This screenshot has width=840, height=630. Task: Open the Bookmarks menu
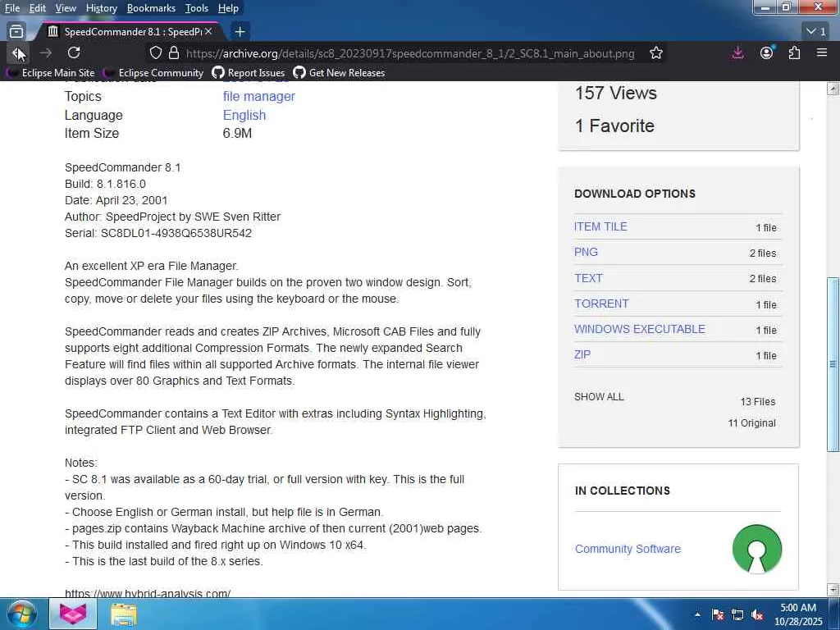[x=151, y=8]
